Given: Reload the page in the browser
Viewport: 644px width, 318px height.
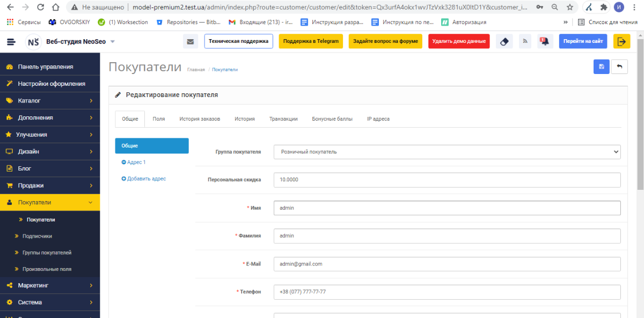Looking at the screenshot, I should click(x=41, y=8).
